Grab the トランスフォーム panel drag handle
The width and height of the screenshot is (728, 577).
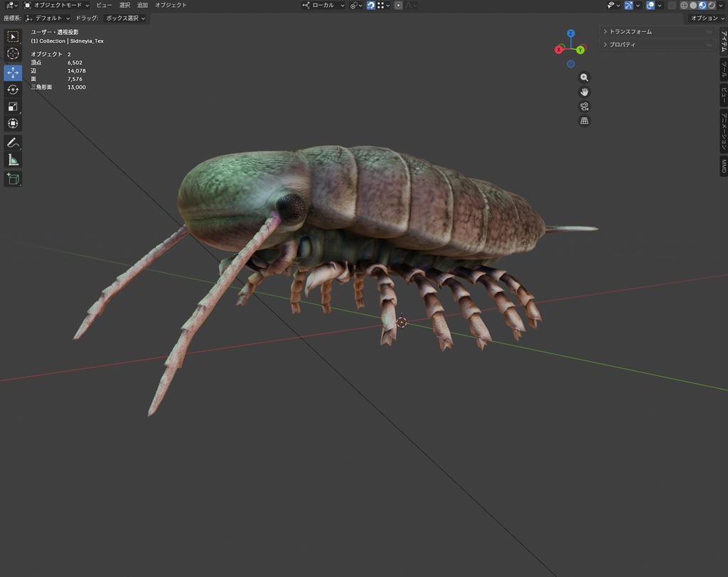tap(709, 31)
